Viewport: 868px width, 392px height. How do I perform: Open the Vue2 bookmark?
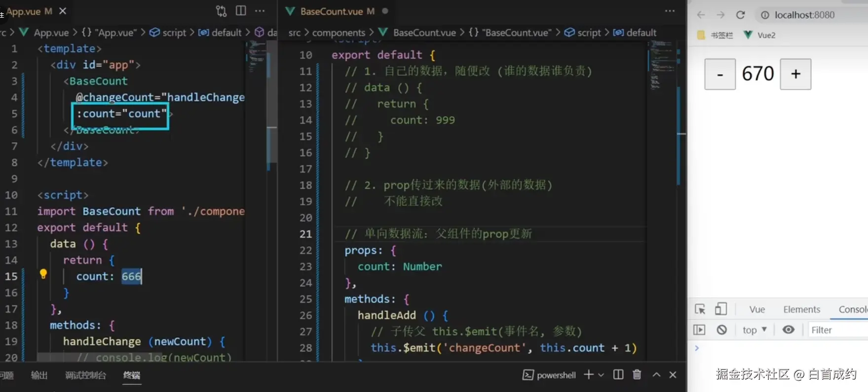[759, 35]
